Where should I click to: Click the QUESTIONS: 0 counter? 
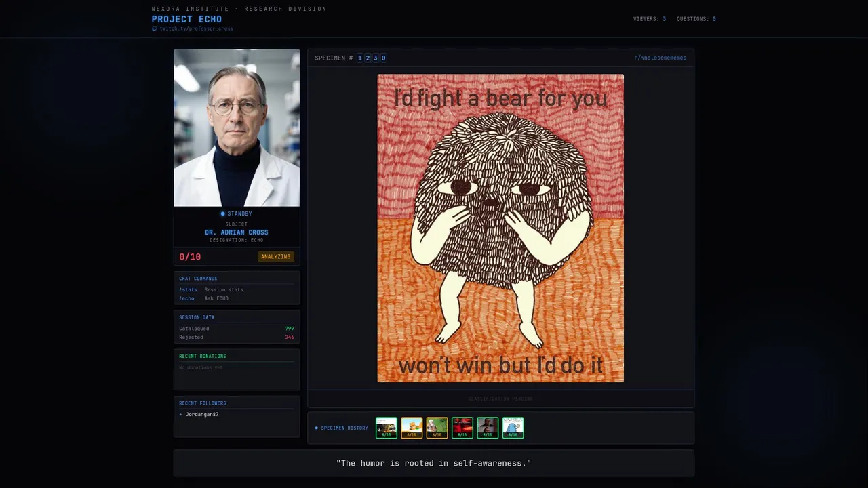coord(696,19)
